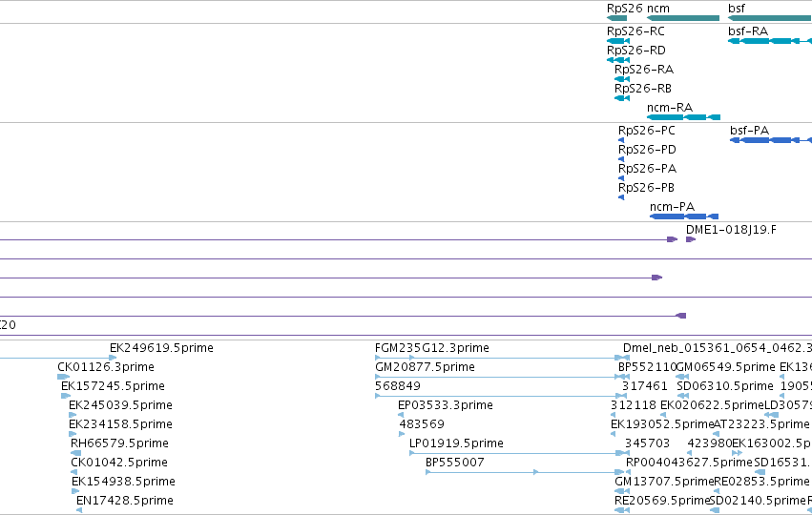Click EST label GM20877.5prime
This screenshot has height=515, width=812.
click(425, 367)
